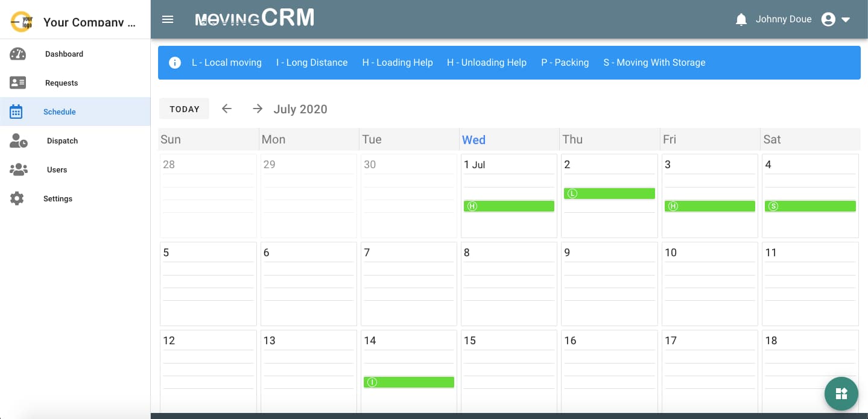Open the Storage job on July 4
868x419 pixels.
click(x=810, y=206)
